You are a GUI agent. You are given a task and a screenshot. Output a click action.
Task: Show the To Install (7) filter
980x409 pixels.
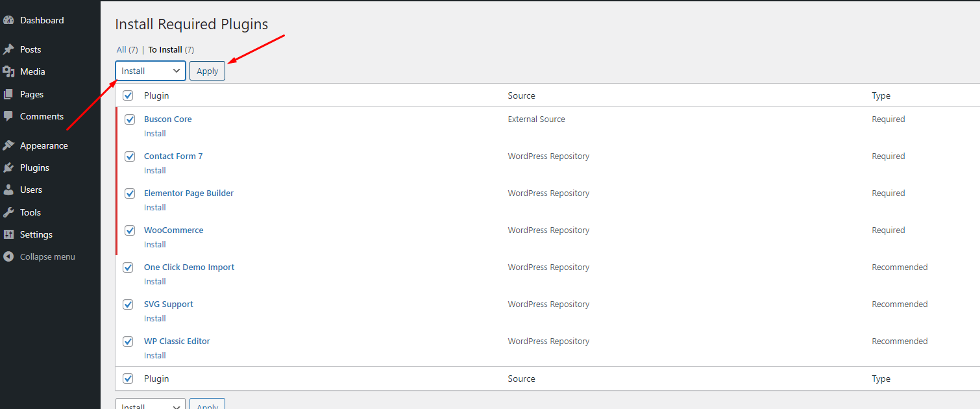pos(171,49)
